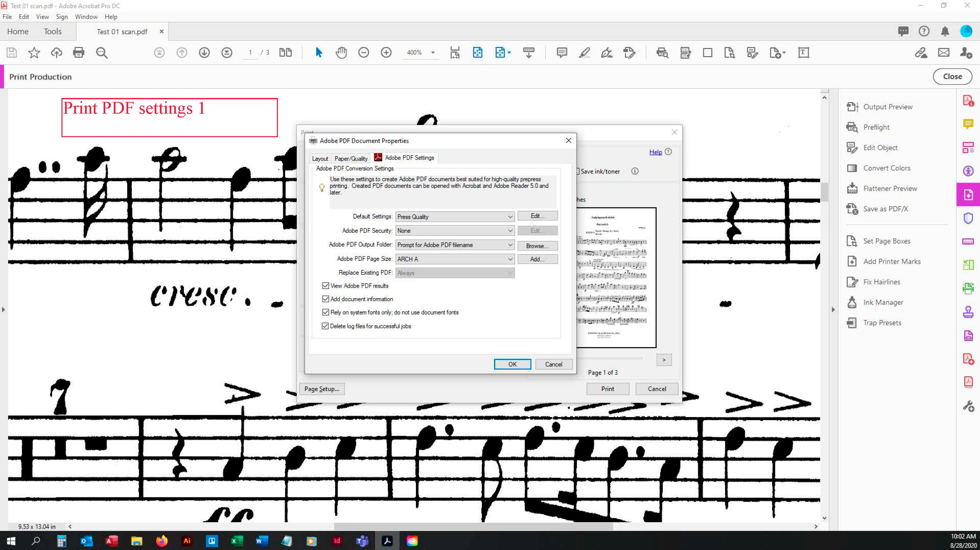The height and width of the screenshot is (550, 980).
Task: Switch to the Paper/Quality tab
Action: tap(351, 159)
